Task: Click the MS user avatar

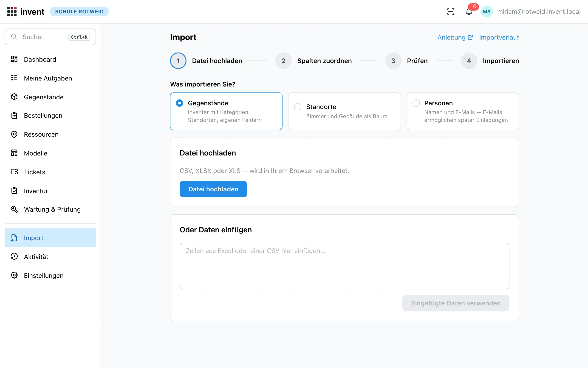Action: click(x=487, y=11)
